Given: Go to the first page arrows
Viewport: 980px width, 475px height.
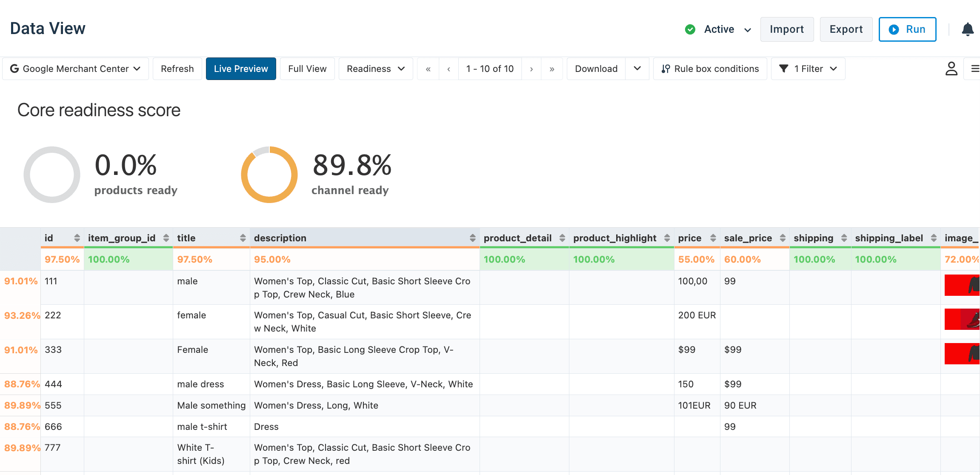Looking at the screenshot, I should click(x=428, y=69).
